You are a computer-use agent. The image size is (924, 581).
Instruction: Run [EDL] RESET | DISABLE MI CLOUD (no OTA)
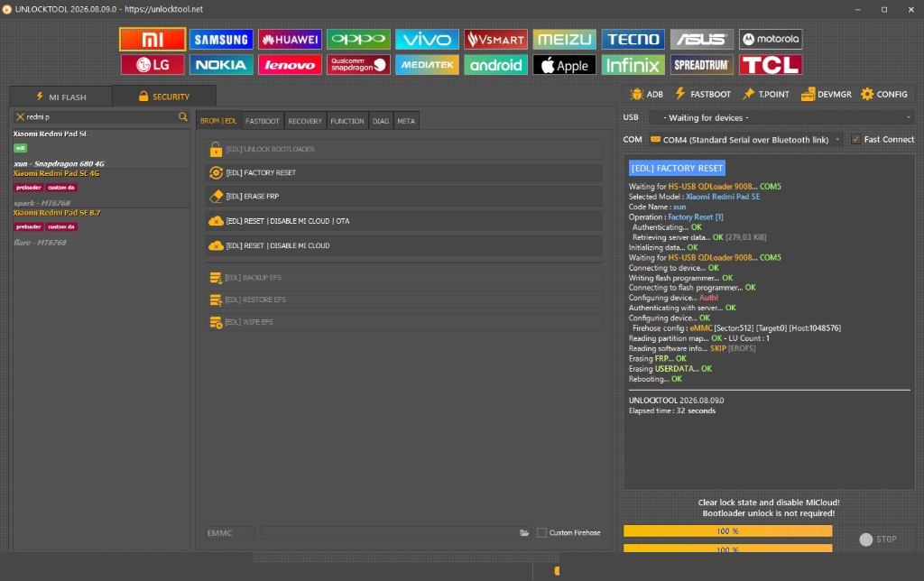403,245
